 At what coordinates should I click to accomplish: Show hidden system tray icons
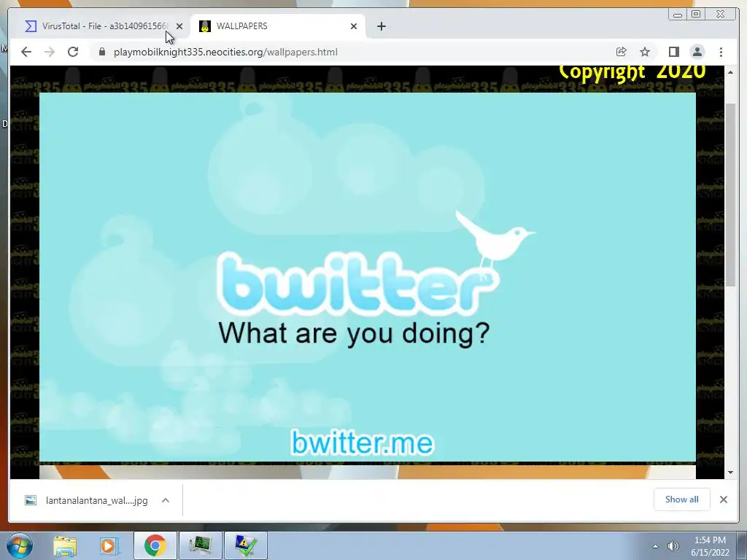(x=656, y=546)
